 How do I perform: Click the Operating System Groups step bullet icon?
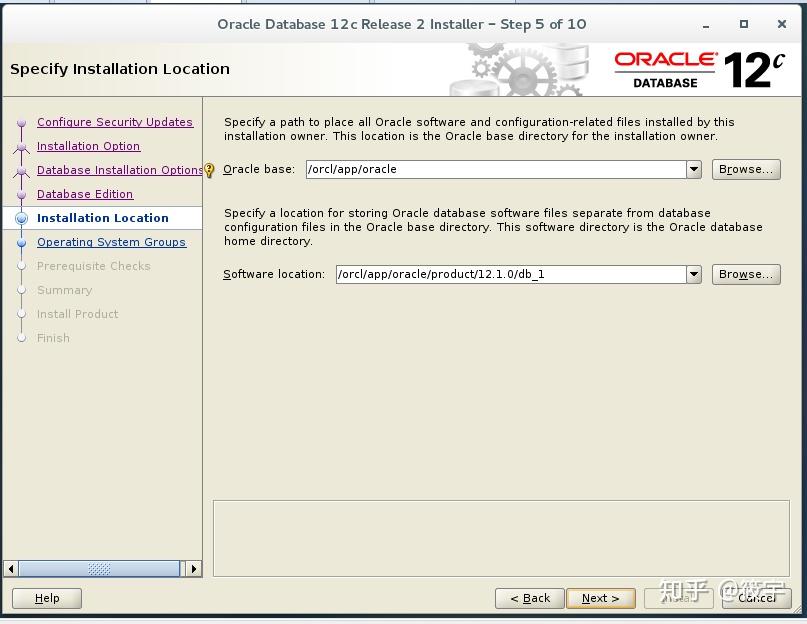(x=22, y=242)
